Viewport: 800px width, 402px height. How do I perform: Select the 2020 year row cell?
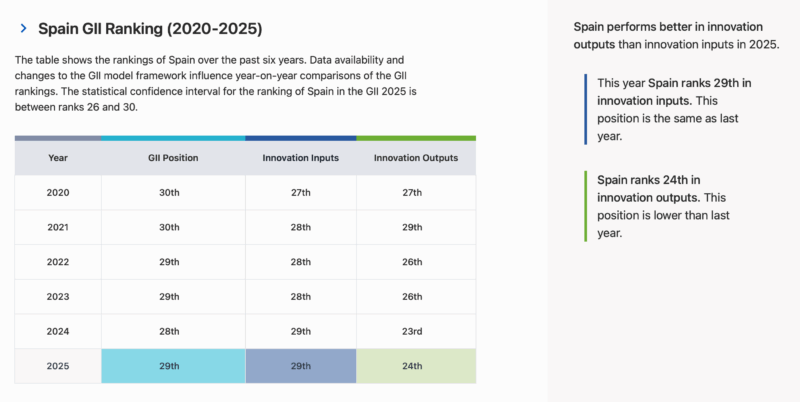[x=58, y=192]
